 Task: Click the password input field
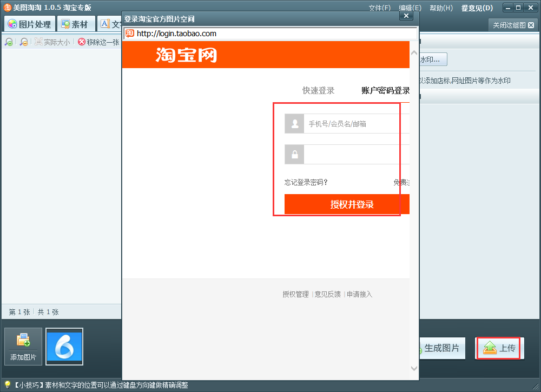357,155
